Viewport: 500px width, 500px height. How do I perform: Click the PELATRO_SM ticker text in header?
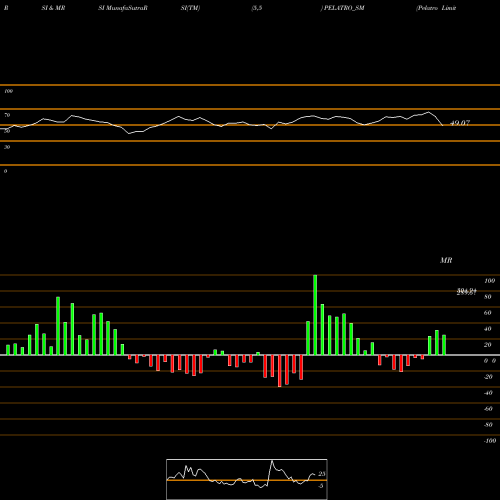pos(344,8)
